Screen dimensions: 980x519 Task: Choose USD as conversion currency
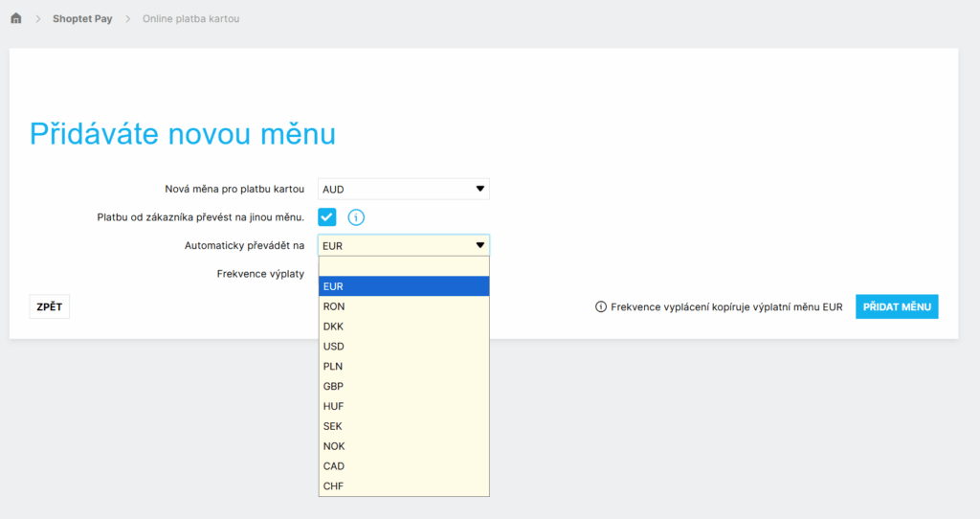pyautogui.click(x=403, y=347)
